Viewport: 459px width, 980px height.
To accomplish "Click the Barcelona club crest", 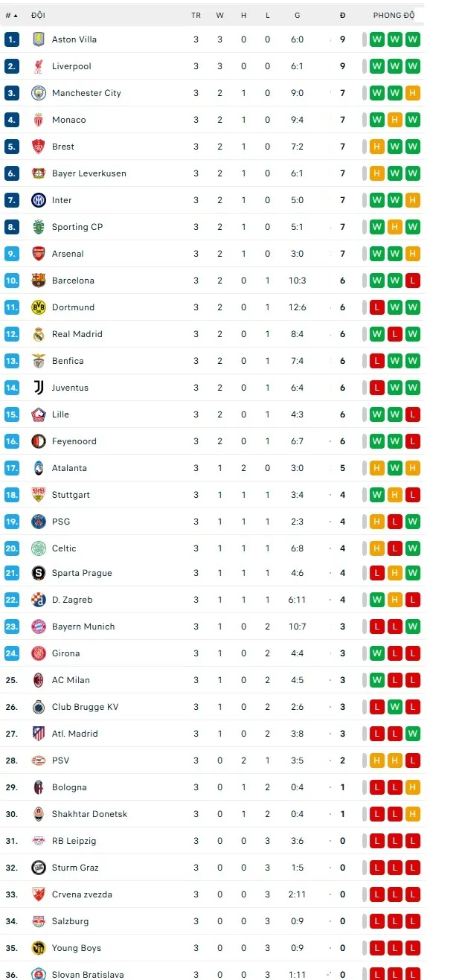I will (x=39, y=281).
